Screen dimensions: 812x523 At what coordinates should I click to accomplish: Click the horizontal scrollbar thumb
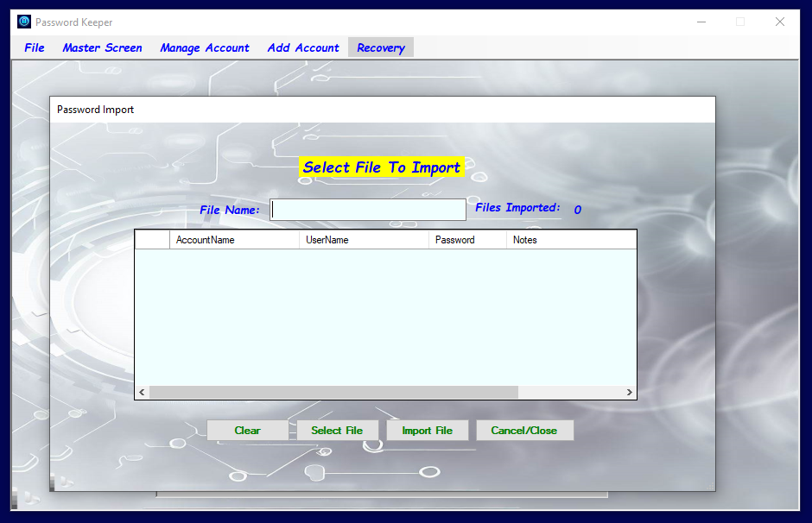333,392
